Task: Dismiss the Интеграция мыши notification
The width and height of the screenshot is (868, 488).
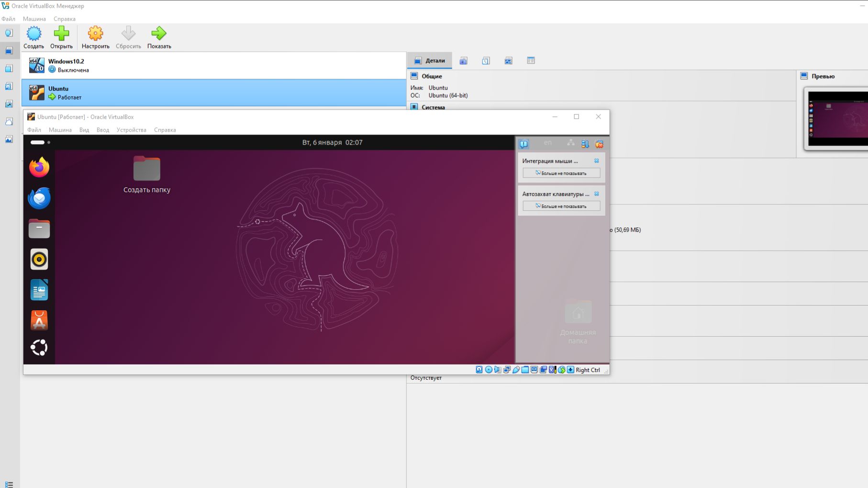Action: click(x=597, y=161)
